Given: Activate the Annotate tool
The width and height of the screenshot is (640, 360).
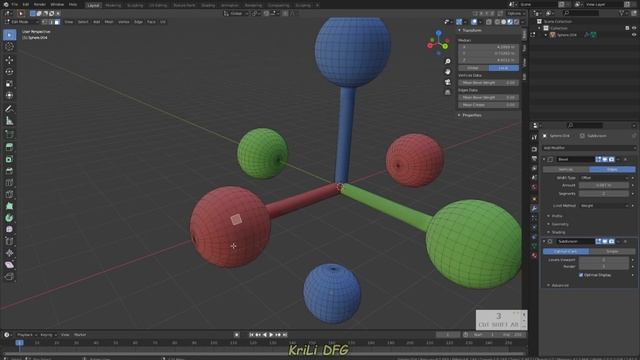Looking at the screenshot, I should click(x=9, y=109).
